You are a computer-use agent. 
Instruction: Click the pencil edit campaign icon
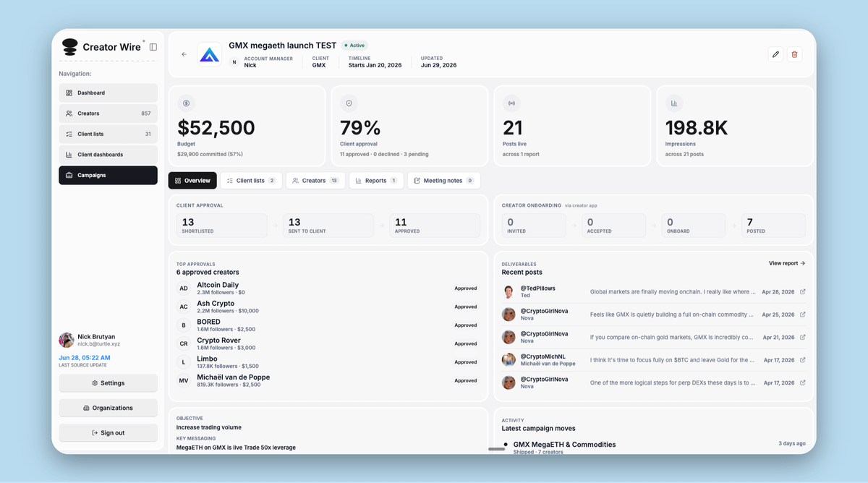[x=775, y=54]
